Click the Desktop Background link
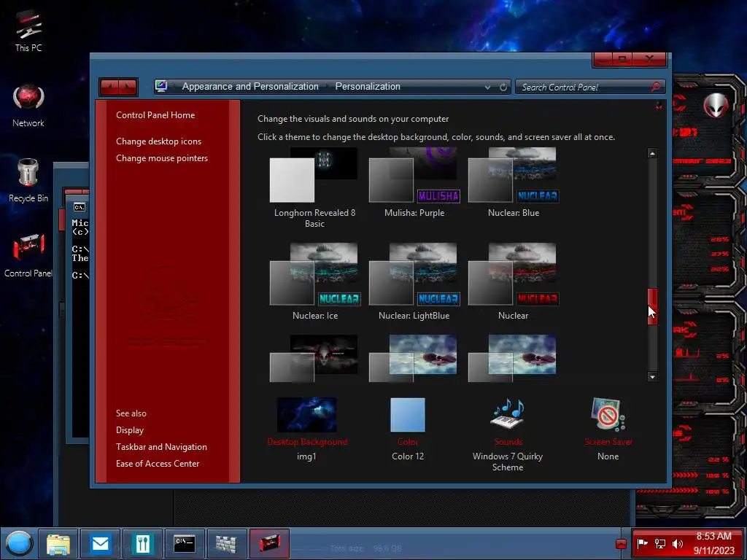 pos(307,442)
